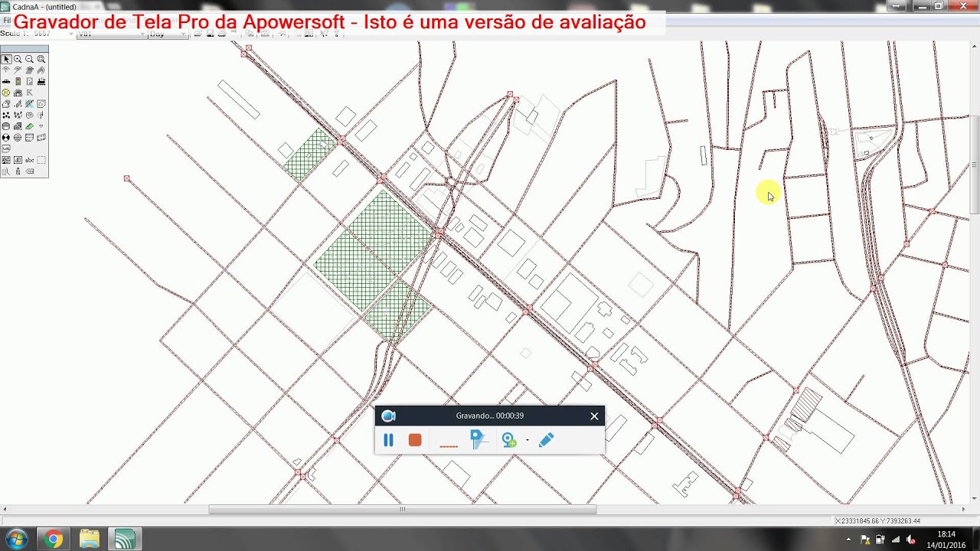This screenshot has width=980, height=551.
Task: Open Google Chrome from the taskbar
Action: point(54,539)
